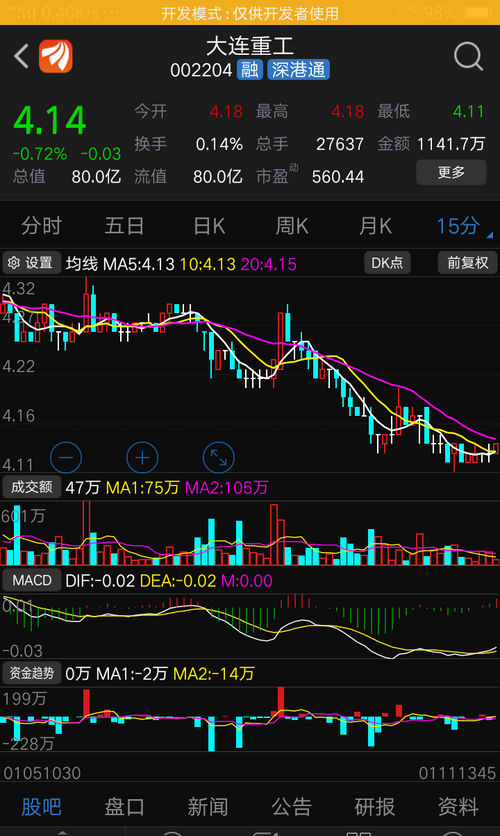Open the 研报 research reports tab
The height and width of the screenshot is (836, 500).
[375, 807]
